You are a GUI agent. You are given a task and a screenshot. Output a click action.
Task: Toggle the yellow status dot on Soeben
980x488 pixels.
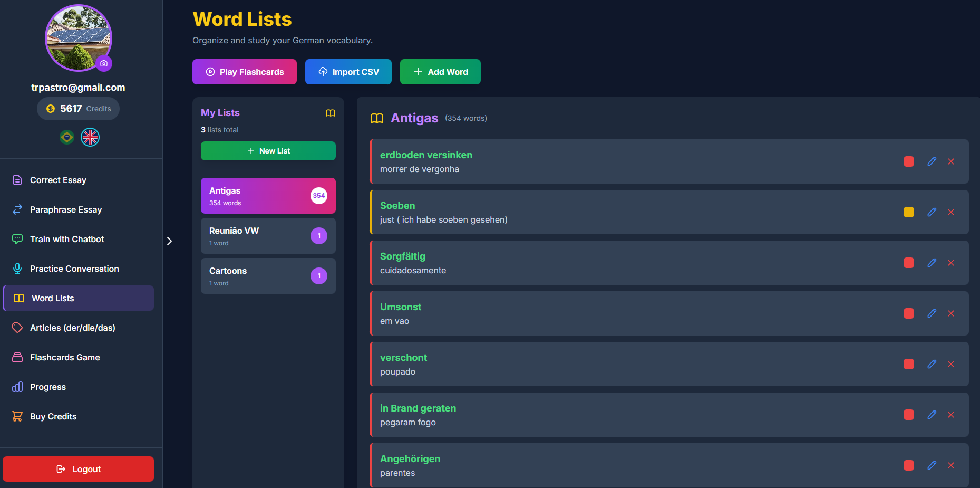(908, 212)
